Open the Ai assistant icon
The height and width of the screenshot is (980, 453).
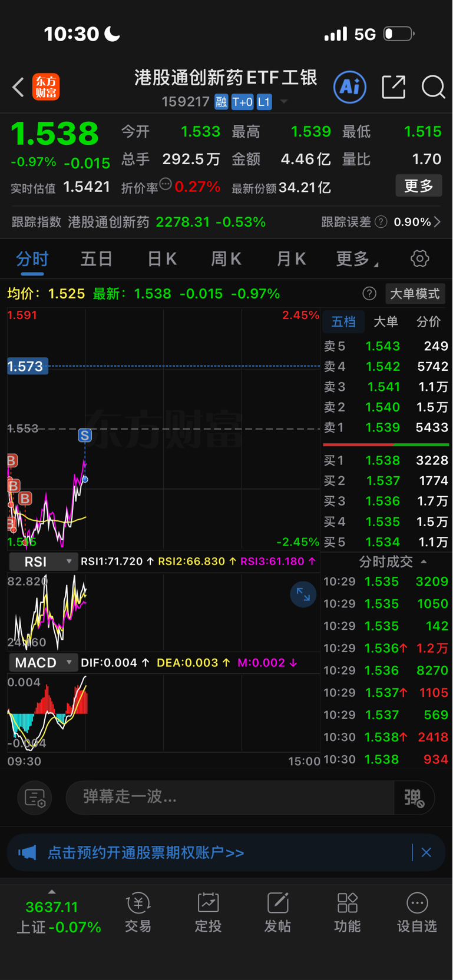[x=350, y=87]
